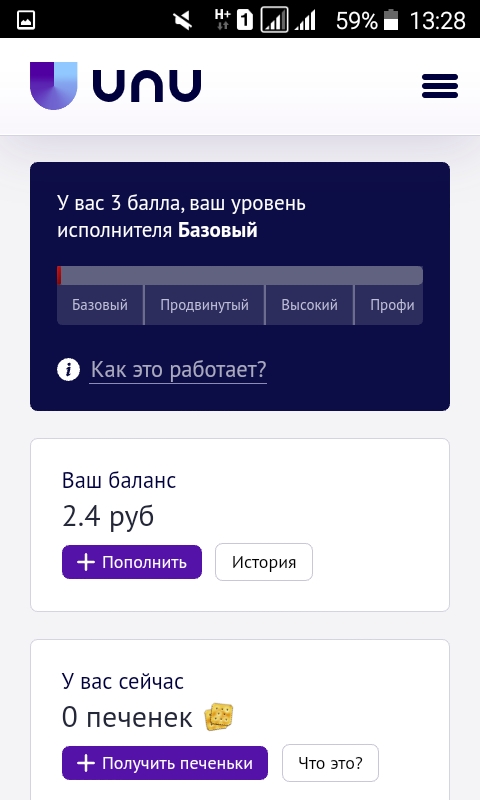Select the "Высокий" level segment
The image size is (480, 800).
click(x=309, y=305)
